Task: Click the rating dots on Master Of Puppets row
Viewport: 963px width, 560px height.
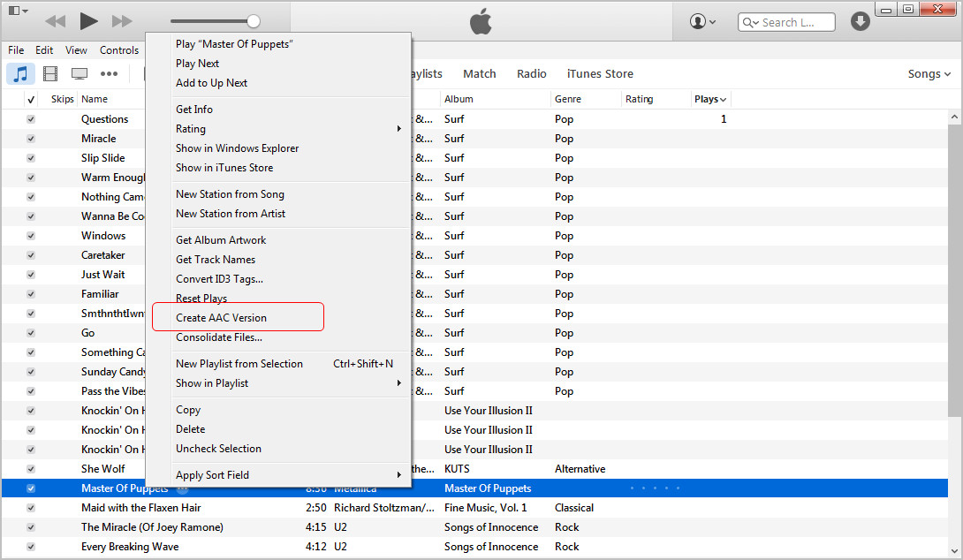Action: pos(655,488)
